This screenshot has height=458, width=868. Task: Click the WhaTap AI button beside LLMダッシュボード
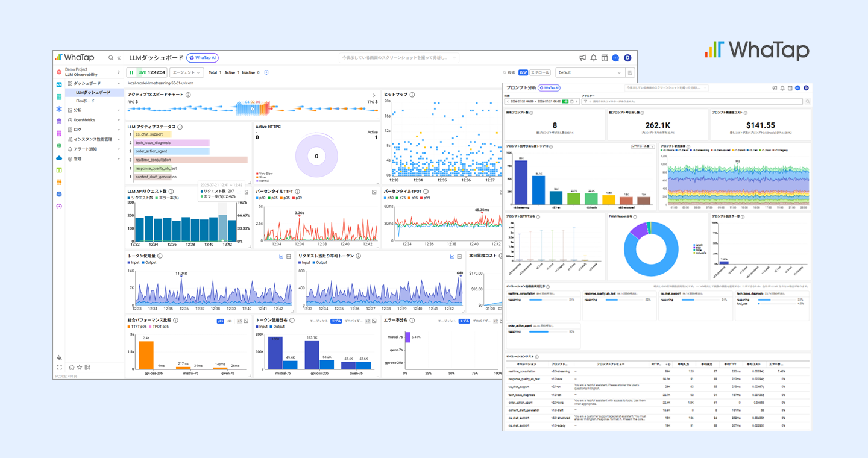tap(203, 58)
